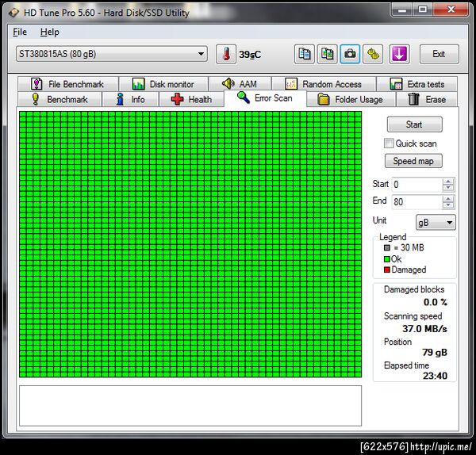Open the Speed map button
476x455 pixels.
pos(413,161)
